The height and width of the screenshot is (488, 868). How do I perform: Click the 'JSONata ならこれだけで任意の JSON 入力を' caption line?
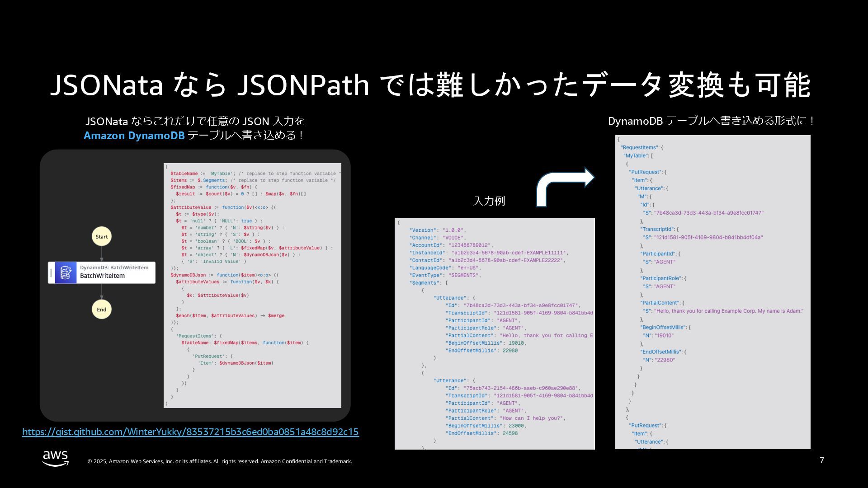coord(195,121)
